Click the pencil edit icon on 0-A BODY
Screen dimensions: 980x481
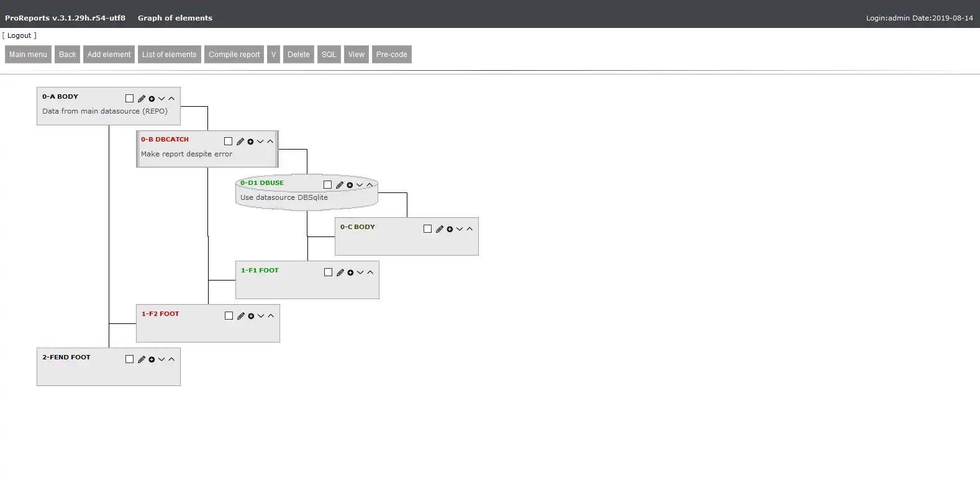(x=142, y=99)
